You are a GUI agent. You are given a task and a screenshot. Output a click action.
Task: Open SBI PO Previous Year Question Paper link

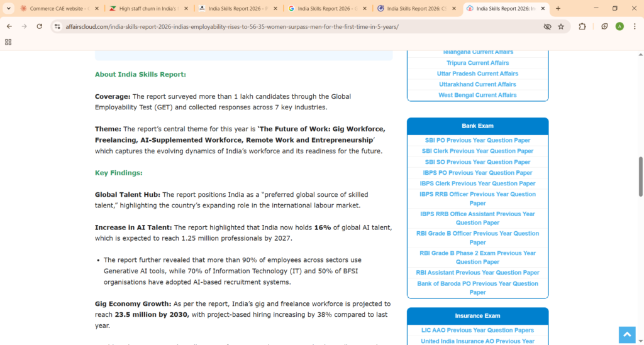(477, 140)
